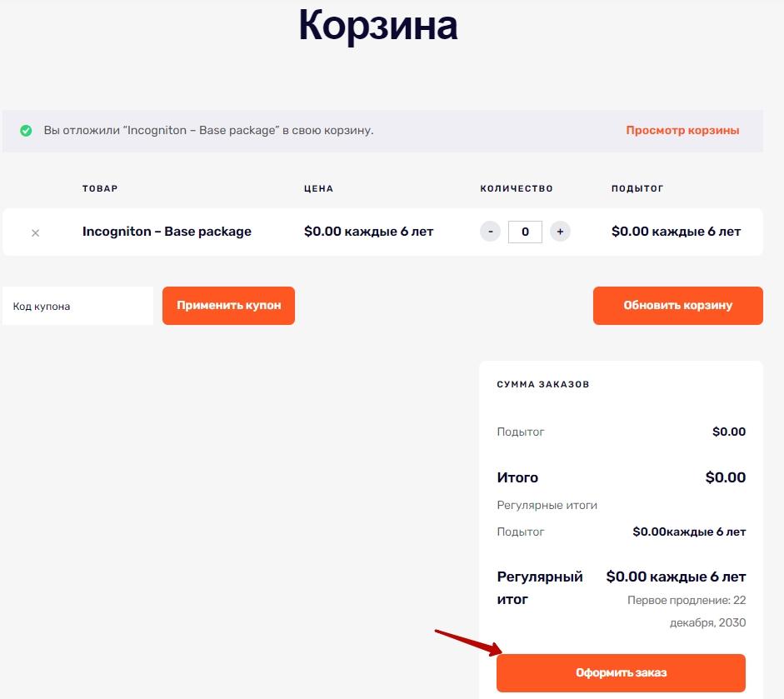
Task: Decrease quantity with the minus button
Action: click(490, 232)
